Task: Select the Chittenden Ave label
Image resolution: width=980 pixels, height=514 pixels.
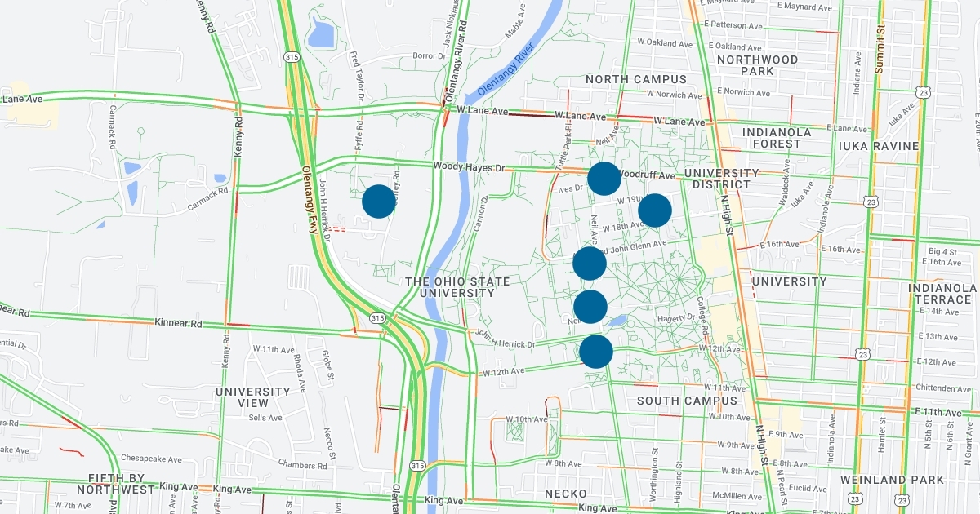Action: coord(942,388)
